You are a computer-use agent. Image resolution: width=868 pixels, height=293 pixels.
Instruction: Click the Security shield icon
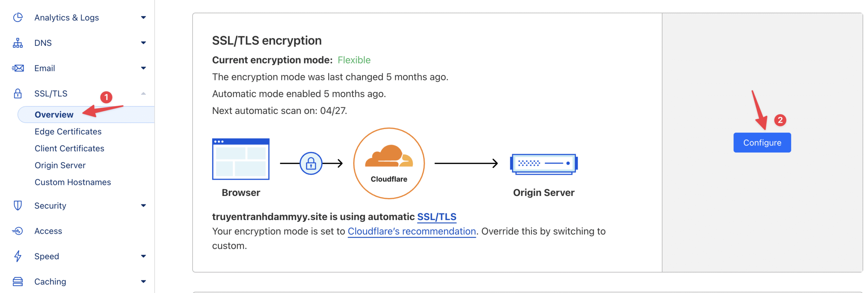[18, 206]
